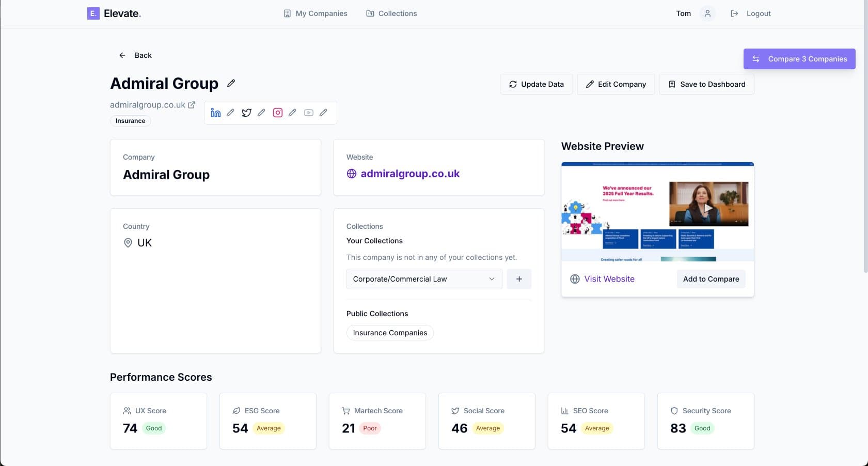Open My Companies page

pos(315,13)
